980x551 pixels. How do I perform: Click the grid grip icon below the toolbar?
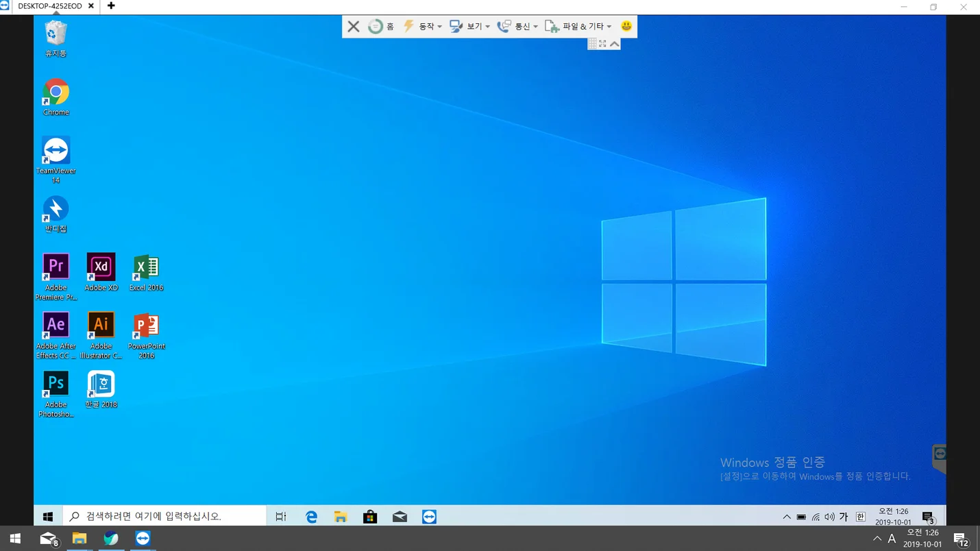tap(592, 44)
